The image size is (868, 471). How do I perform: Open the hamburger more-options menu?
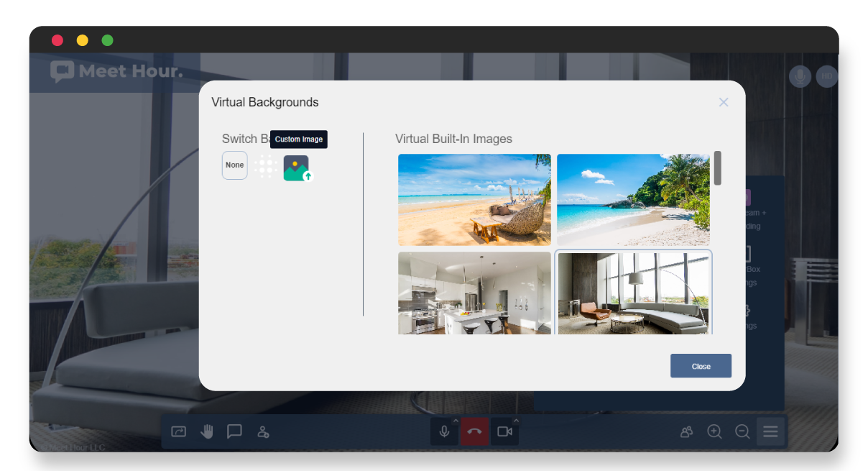pos(770,431)
